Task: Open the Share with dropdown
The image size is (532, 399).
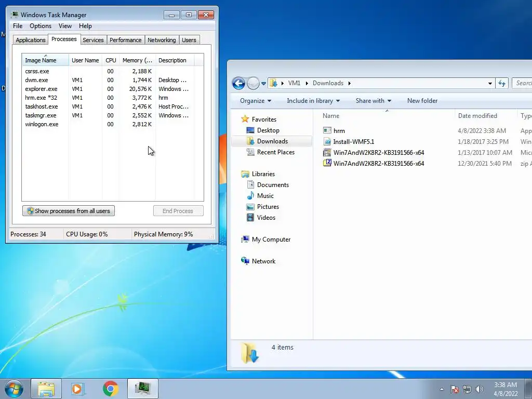Action: point(373,101)
